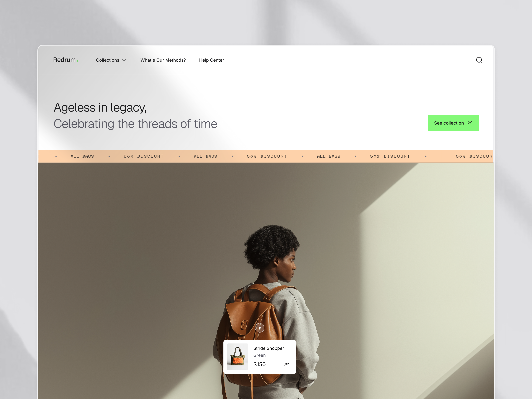532x399 pixels.
Task: Click the green dot after Redrum logo
Action: [78, 61]
